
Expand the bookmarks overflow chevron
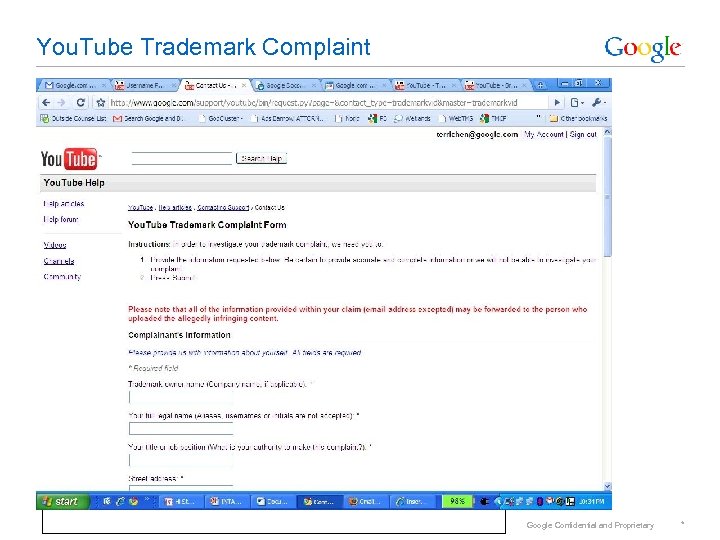tap(538, 118)
